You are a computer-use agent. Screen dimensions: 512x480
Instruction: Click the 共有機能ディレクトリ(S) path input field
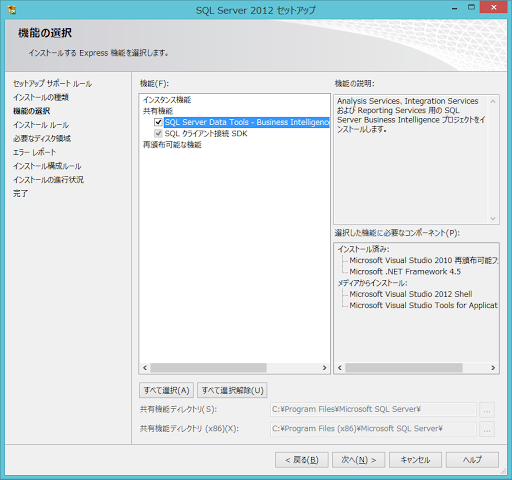(373, 409)
